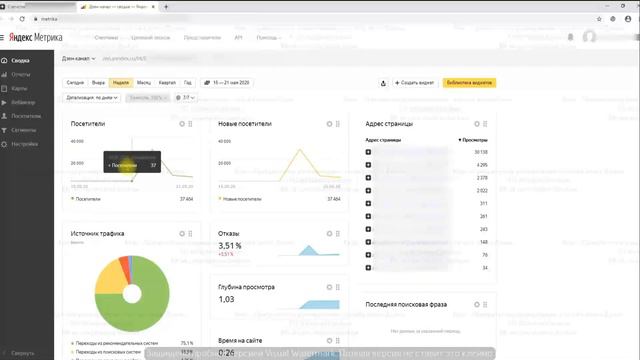The height and width of the screenshot is (360, 640).
Task: Expand first row in Адрес страницы table
Action: 368,152
